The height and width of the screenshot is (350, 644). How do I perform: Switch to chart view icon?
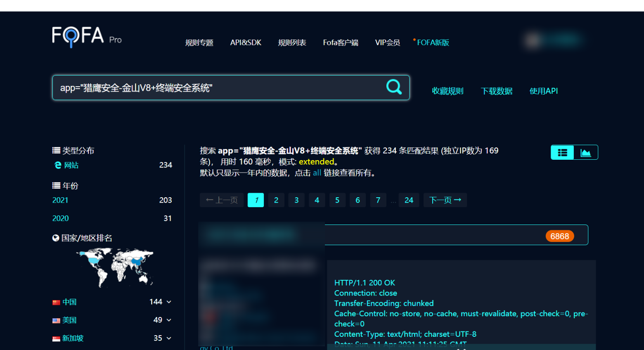pos(585,152)
